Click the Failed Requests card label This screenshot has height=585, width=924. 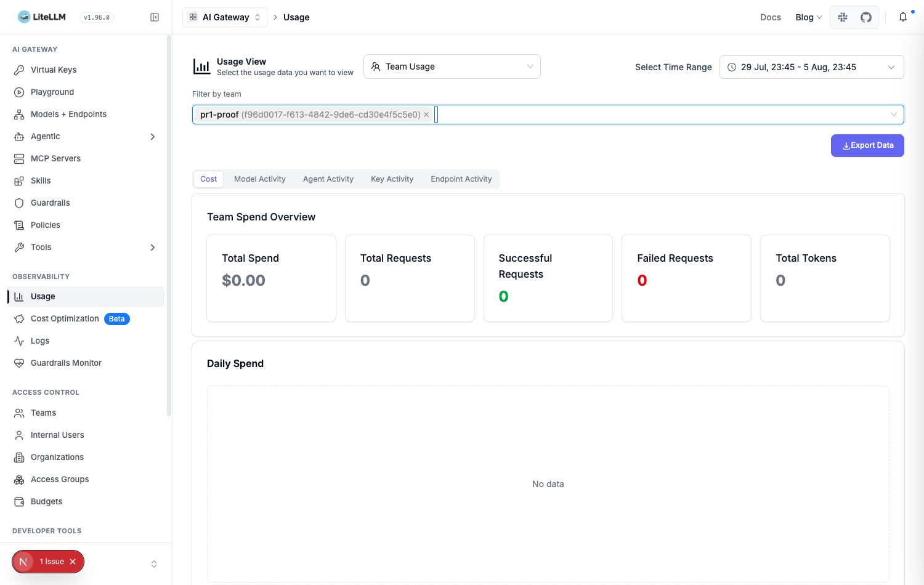(x=675, y=259)
